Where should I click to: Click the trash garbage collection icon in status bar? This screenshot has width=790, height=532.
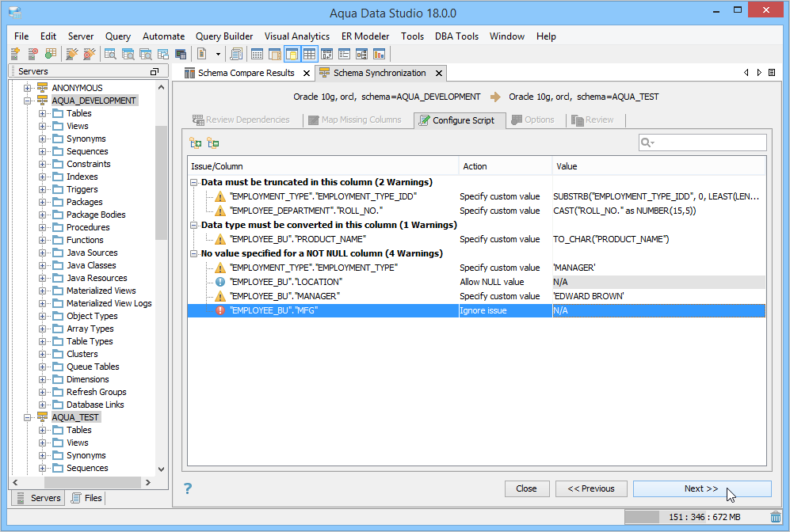[x=776, y=517]
